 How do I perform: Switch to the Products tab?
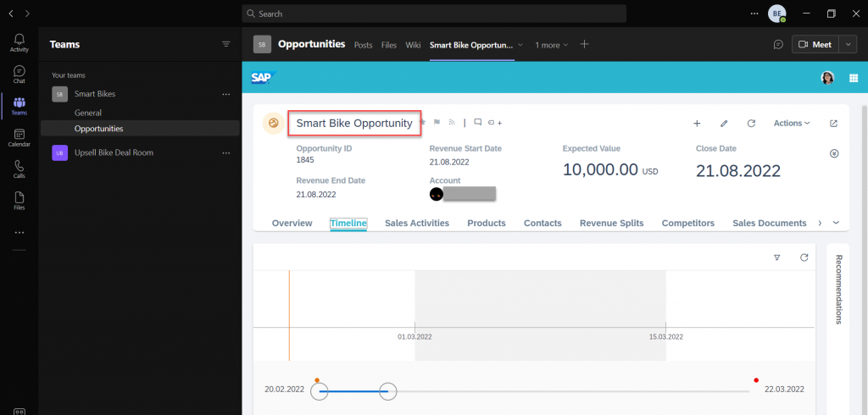tap(487, 223)
